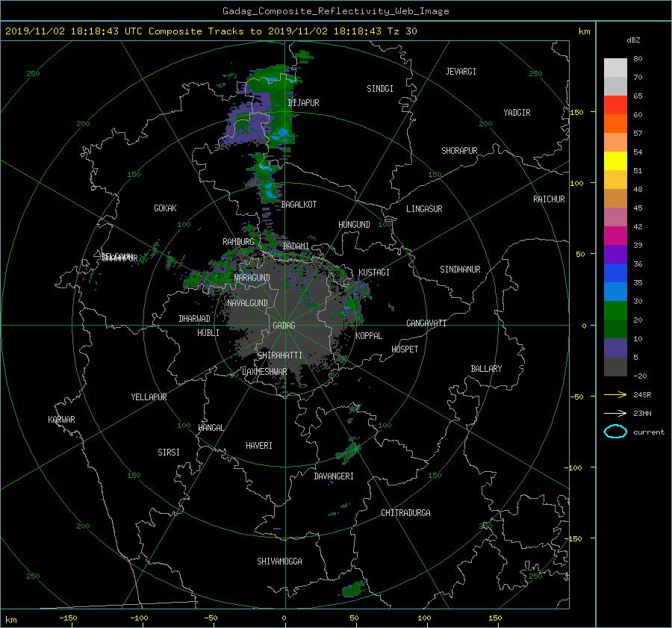Click the LINGASUR city label
Screen dimensions: 672x628
424,209
